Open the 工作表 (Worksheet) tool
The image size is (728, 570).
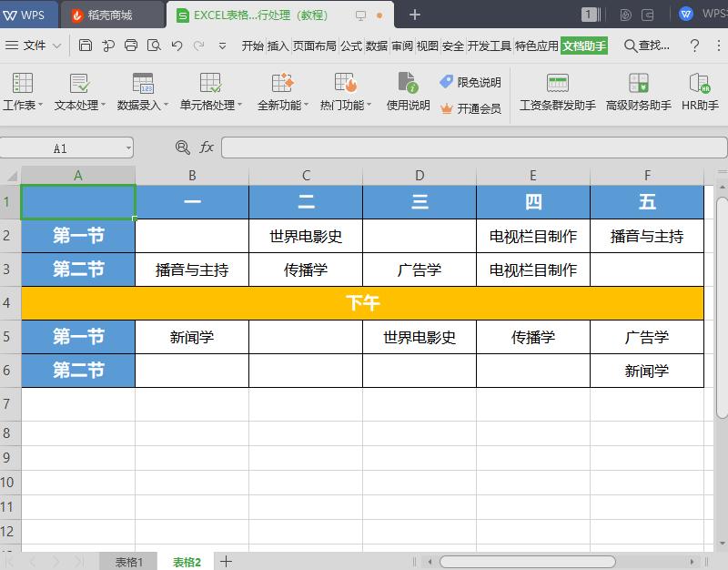click(x=23, y=95)
